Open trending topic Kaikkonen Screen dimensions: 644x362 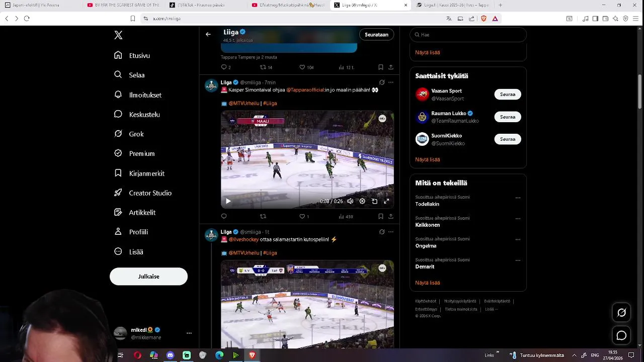[x=428, y=225]
